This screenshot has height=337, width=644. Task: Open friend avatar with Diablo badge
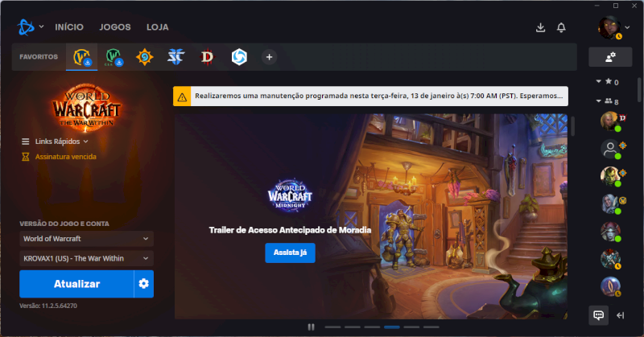(610, 121)
